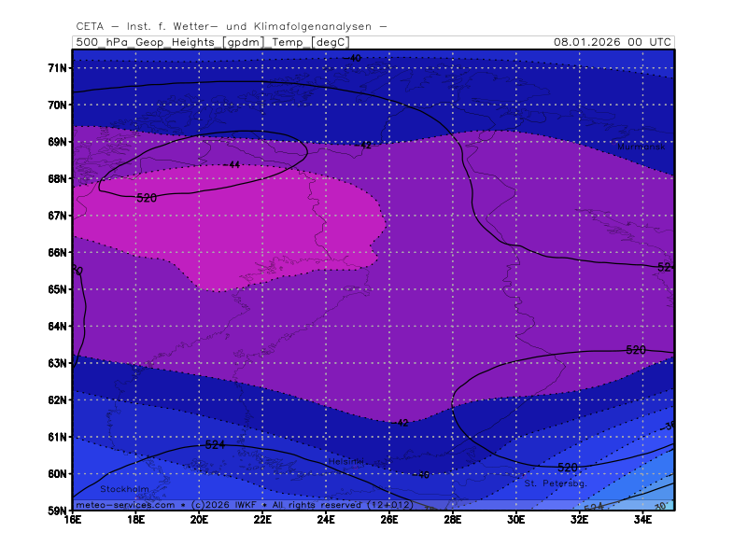Screen dimensions: 747x560
Task: Click the Murmansk city label
Action: pyautogui.click(x=639, y=147)
